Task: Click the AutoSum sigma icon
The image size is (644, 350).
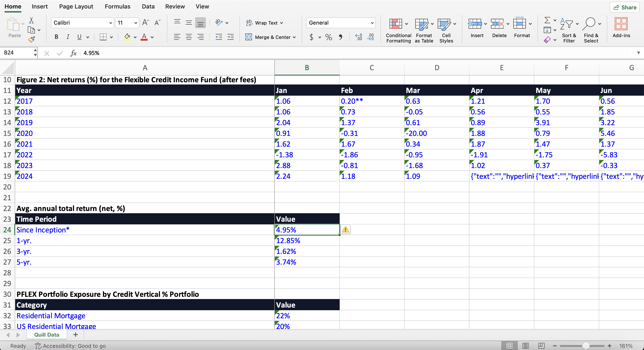Action: (x=547, y=20)
